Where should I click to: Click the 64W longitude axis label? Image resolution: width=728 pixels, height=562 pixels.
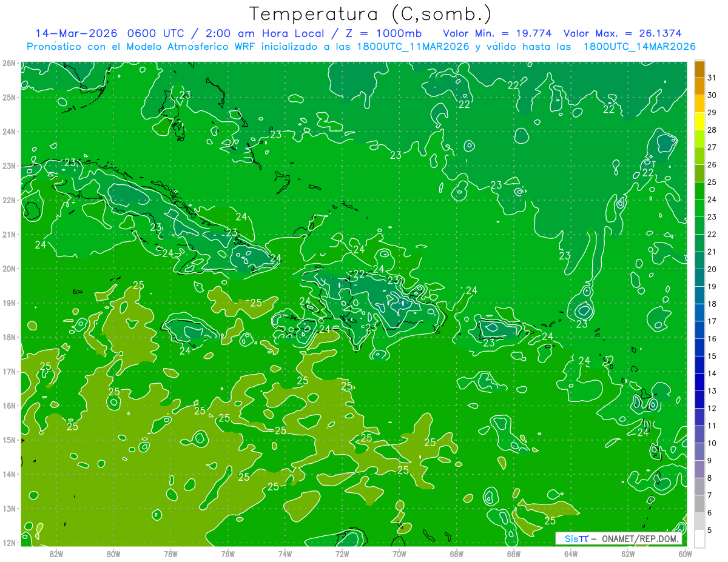[571, 554]
